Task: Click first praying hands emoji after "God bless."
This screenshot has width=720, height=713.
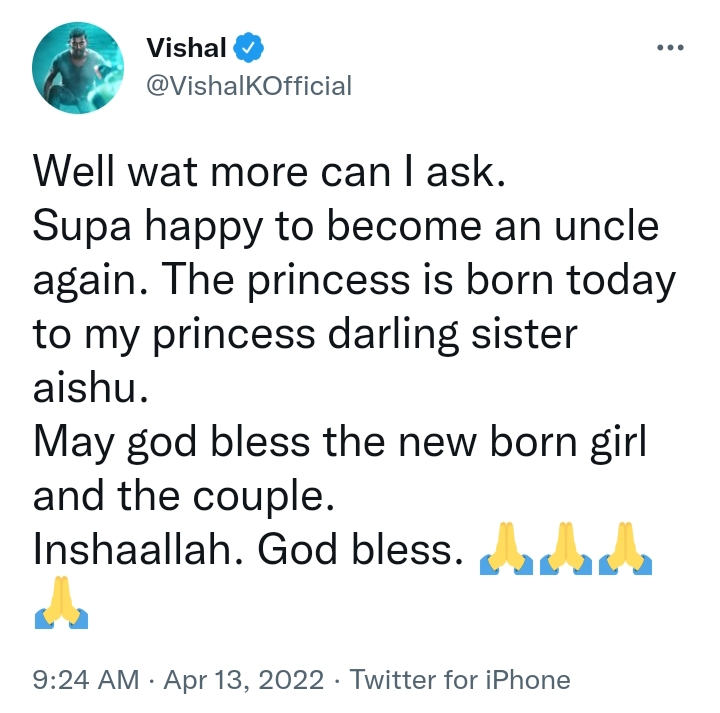Action: pyautogui.click(x=507, y=550)
